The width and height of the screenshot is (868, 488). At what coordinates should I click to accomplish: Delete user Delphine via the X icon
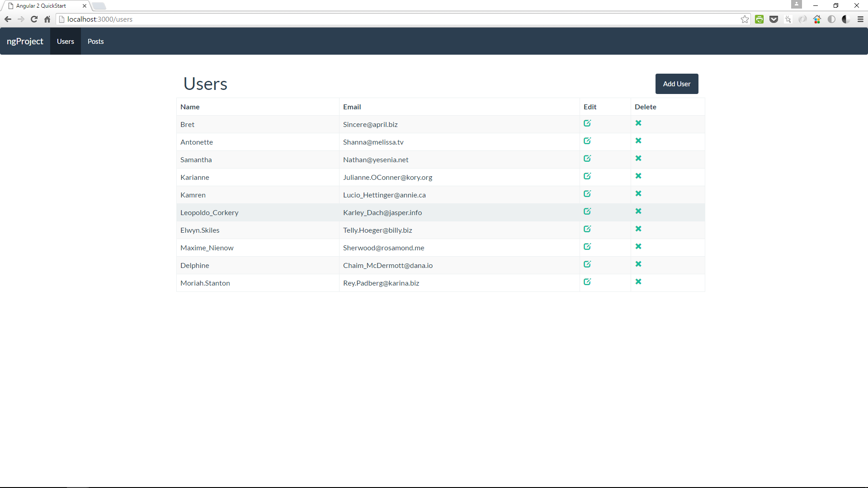(638, 264)
